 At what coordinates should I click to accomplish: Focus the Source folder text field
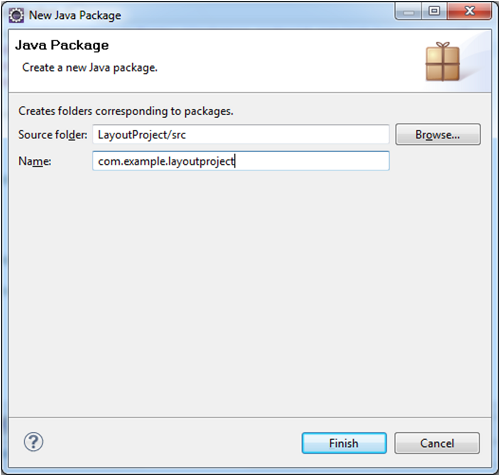tap(241, 135)
